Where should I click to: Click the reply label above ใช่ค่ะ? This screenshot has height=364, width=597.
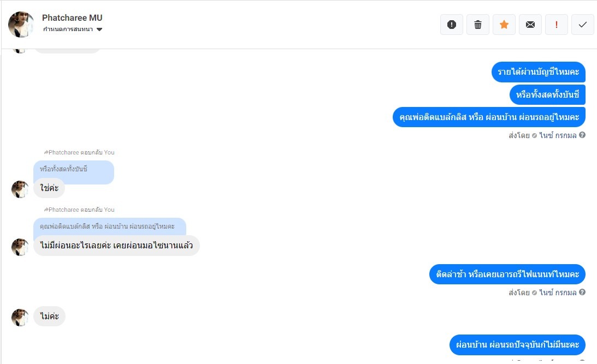80,152
